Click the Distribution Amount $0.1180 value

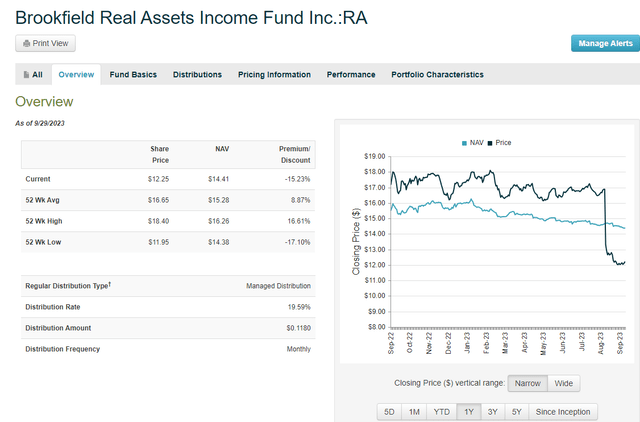298,328
